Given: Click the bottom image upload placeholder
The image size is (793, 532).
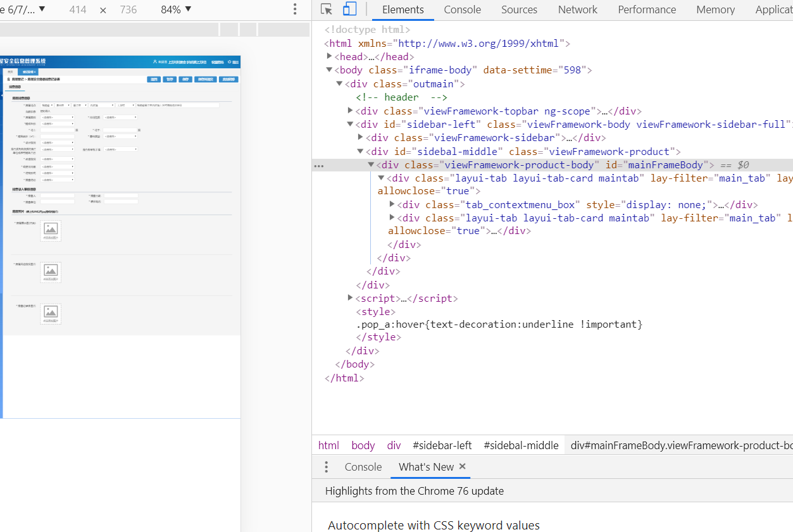Looking at the screenshot, I should coord(51,314).
